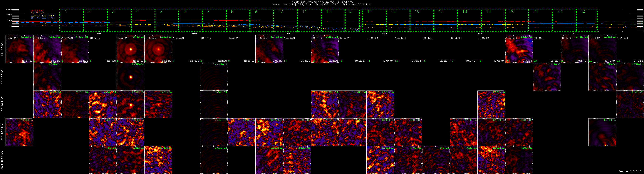Image resolution: width=644 pixels, height=174 pixels.
Task: Open the 3.0-6.0 keV image at 19:08:04
Action: click(519, 49)
